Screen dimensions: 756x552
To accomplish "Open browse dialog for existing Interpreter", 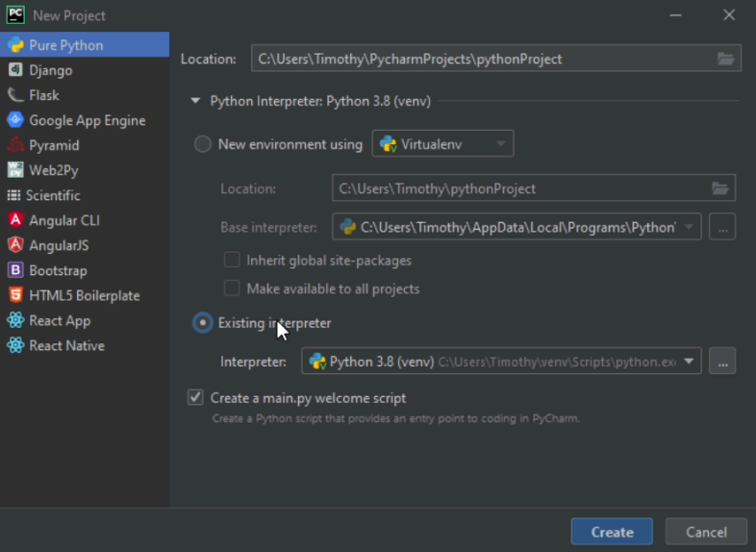I will pyautogui.click(x=722, y=361).
